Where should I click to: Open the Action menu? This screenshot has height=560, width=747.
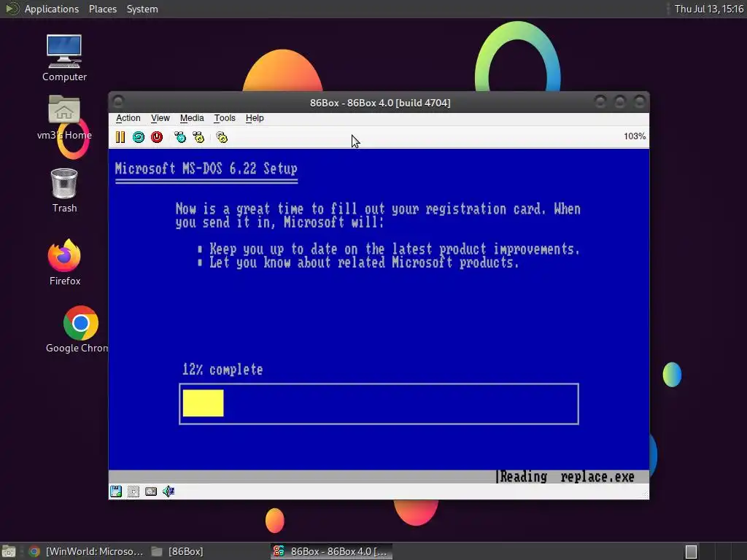128,118
